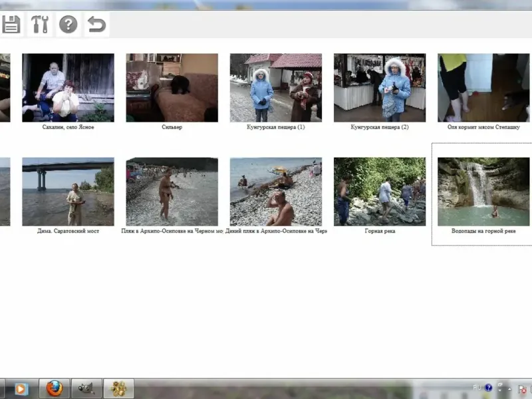
Task: Open the question mark help icon
Action: [x=68, y=25]
